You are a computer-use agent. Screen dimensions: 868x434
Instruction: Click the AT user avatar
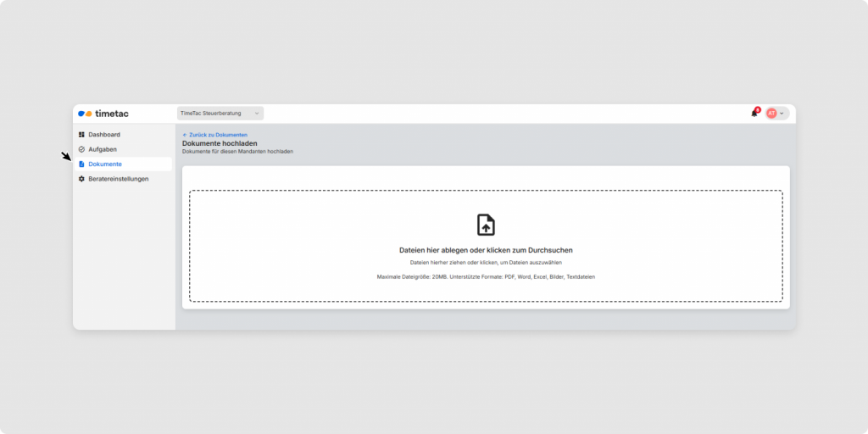point(771,114)
